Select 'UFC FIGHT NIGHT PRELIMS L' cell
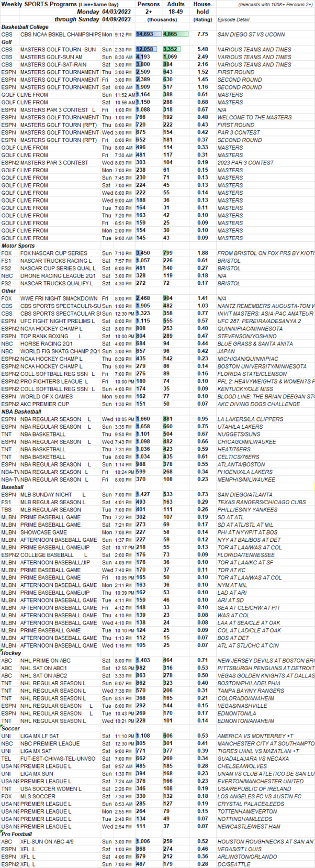315x868 pixels. point(58,321)
